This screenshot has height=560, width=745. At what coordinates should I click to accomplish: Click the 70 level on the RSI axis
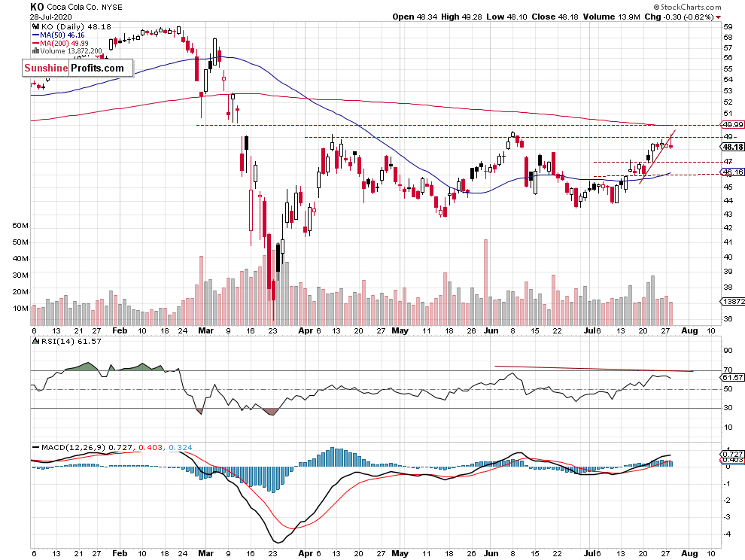(728, 370)
